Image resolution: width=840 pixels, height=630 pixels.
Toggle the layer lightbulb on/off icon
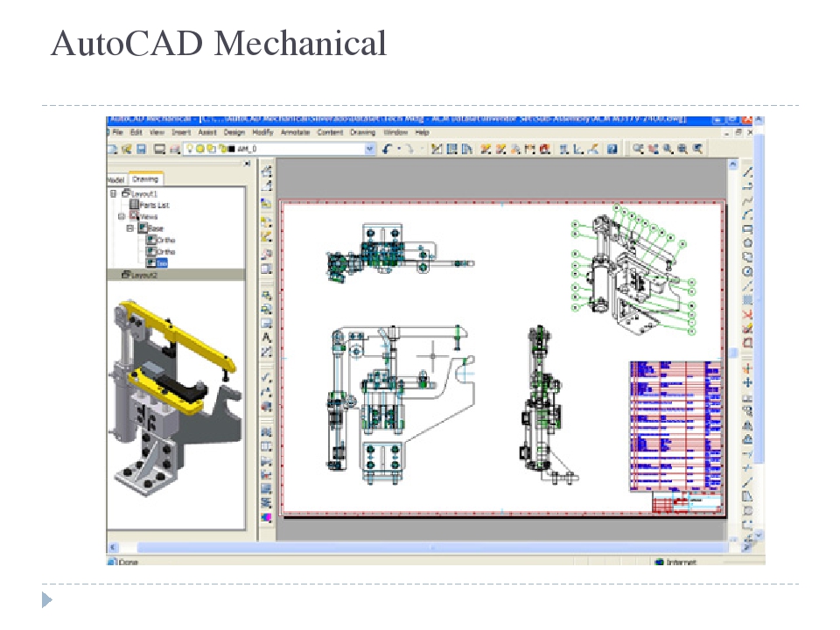[x=190, y=149]
